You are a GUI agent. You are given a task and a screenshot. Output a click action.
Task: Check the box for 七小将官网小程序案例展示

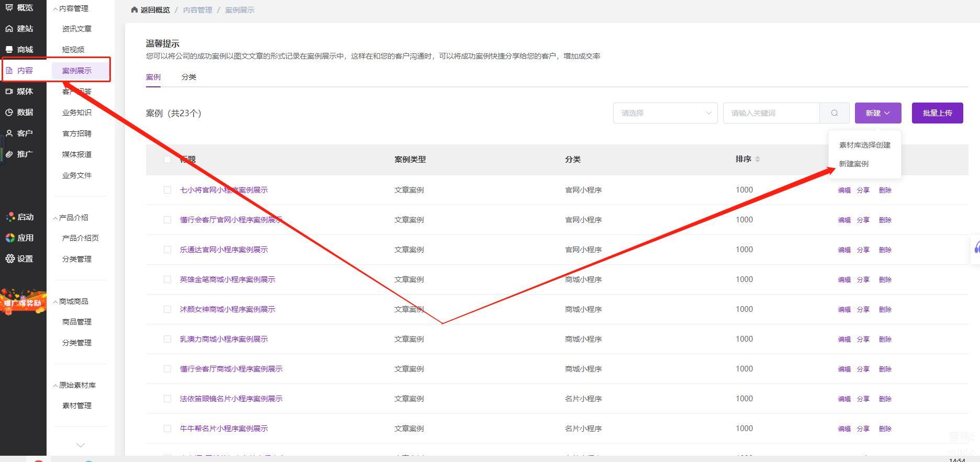(x=167, y=190)
